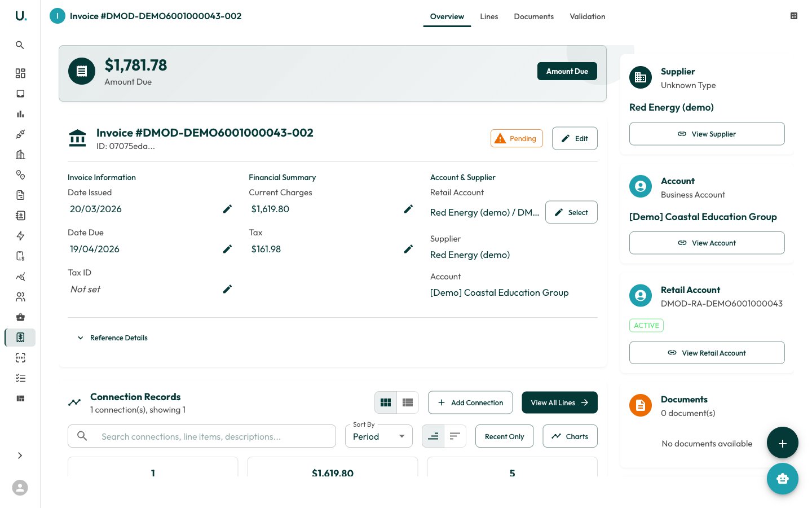The height and width of the screenshot is (508, 812).
Task: Open the chatbot assistant floating button
Action: 782,479
